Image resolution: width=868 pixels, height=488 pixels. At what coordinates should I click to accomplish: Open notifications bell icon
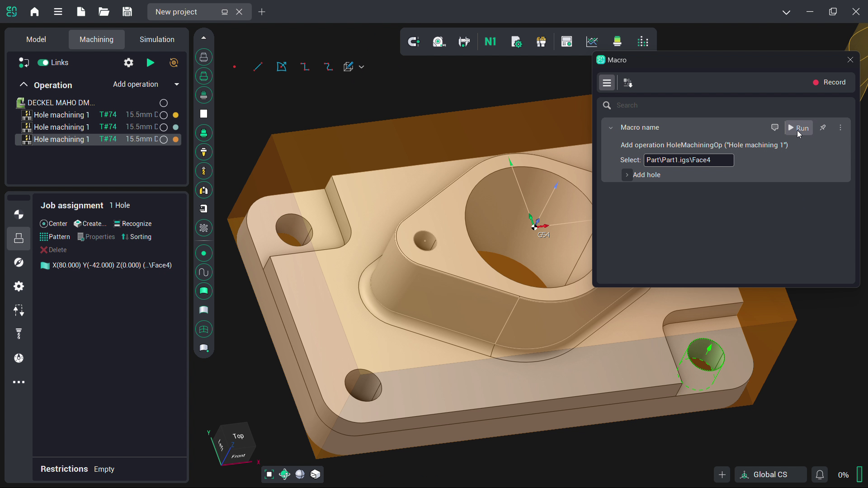[820, 474]
